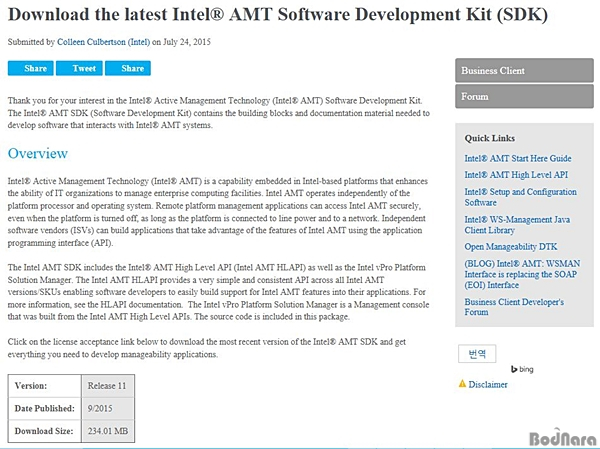Click the bing logo
Screen dimensions: 600x449
coord(522,369)
